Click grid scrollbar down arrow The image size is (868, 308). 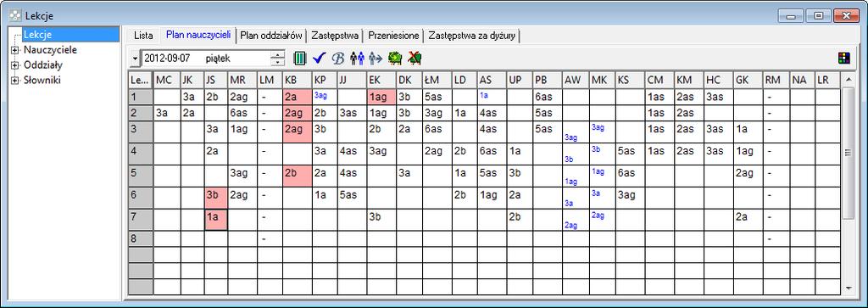848,288
